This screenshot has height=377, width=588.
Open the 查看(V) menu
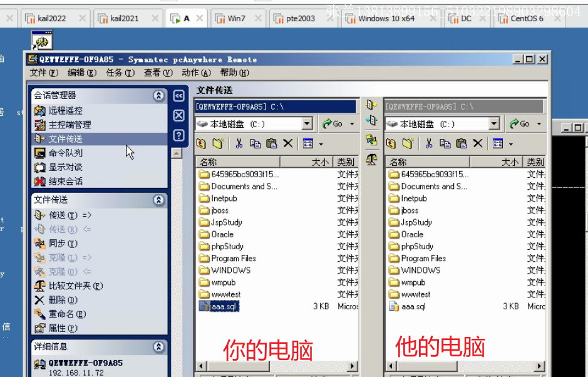click(x=158, y=73)
